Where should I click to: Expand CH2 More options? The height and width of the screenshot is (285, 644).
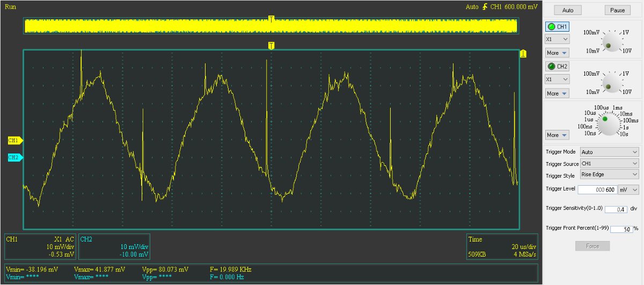tap(557, 93)
